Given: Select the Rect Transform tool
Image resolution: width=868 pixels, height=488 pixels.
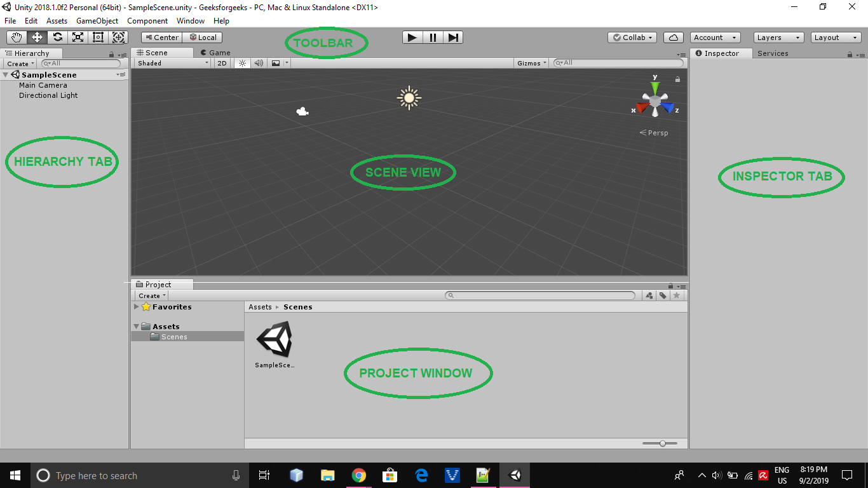Looking at the screenshot, I should point(98,37).
